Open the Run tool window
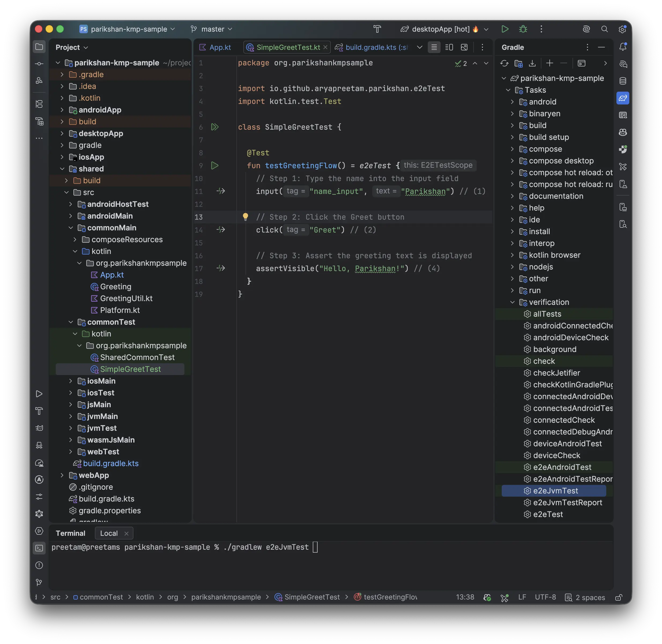Screen dimensions: 662x644 (39, 394)
